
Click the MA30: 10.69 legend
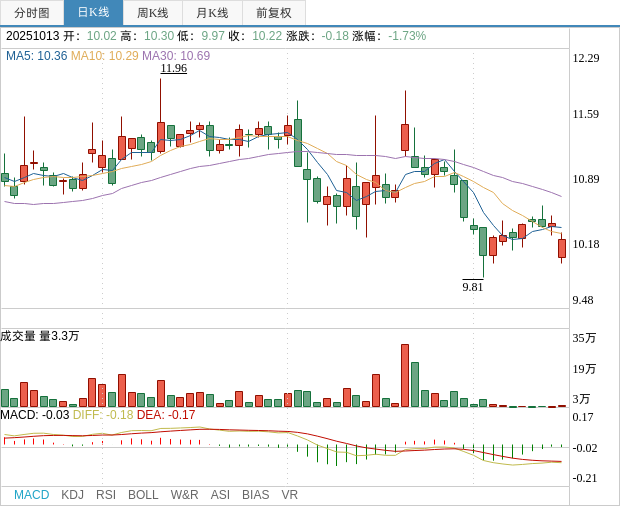click(x=176, y=56)
